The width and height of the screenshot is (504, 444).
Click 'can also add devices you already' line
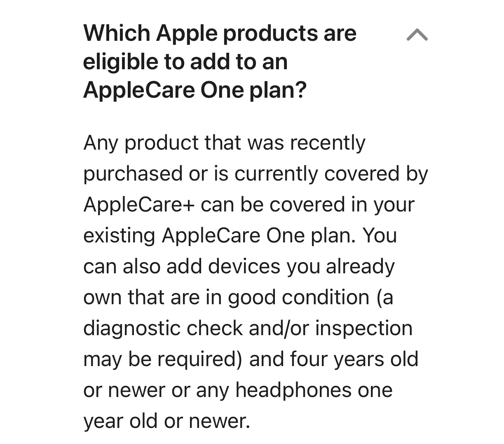pyautogui.click(x=239, y=266)
